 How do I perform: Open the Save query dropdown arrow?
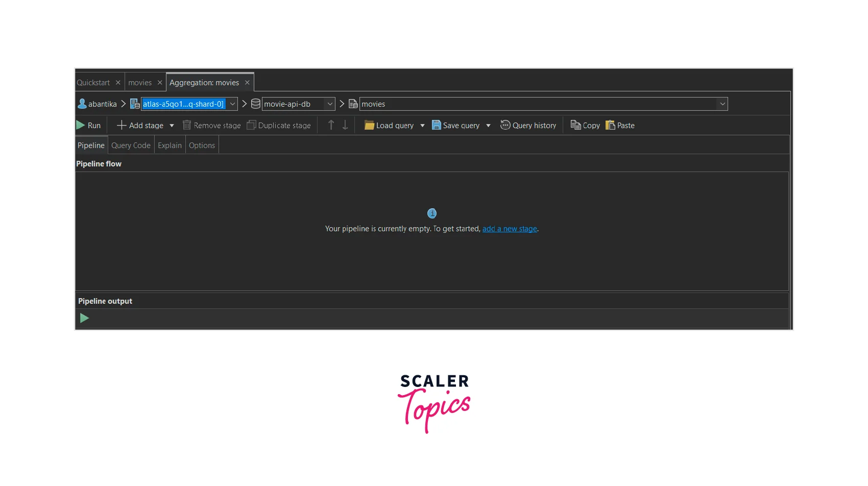coord(488,126)
